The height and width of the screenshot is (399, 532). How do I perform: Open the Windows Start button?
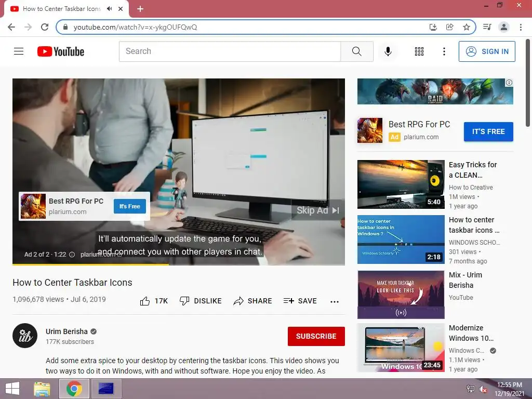click(12, 389)
